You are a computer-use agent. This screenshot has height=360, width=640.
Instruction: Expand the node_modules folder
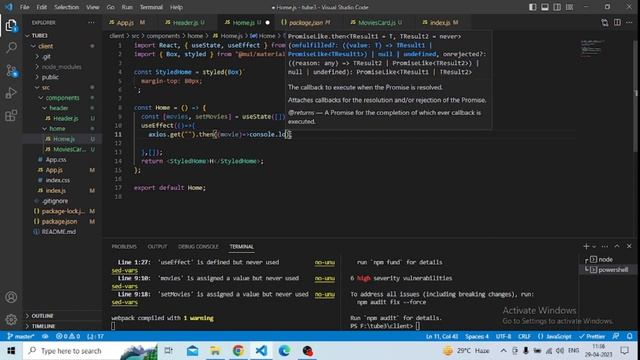point(63,67)
